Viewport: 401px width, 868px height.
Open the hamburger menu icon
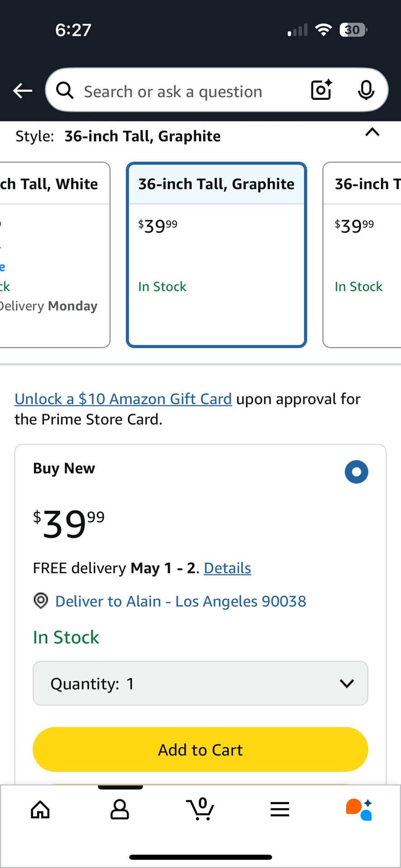point(280,809)
